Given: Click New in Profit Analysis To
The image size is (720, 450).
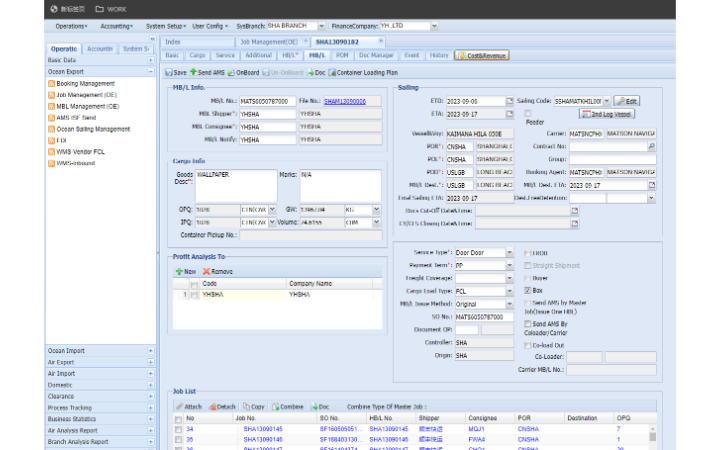Looking at the screenshot, I should (x=186, y=272).
